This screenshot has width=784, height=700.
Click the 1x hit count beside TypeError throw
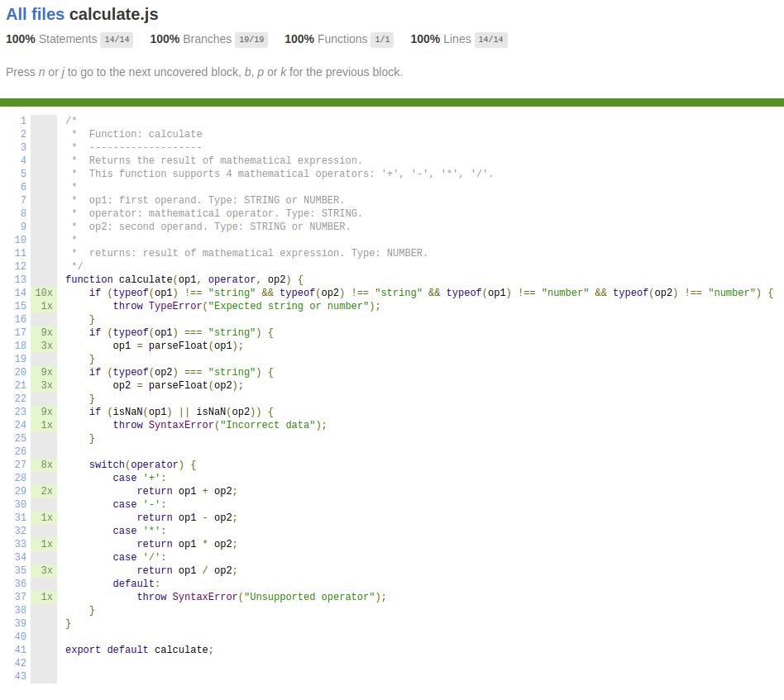[44, 306]
